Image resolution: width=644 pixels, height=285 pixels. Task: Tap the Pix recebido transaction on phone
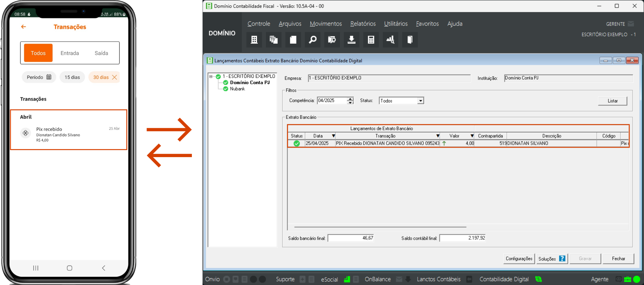point(69,134)
